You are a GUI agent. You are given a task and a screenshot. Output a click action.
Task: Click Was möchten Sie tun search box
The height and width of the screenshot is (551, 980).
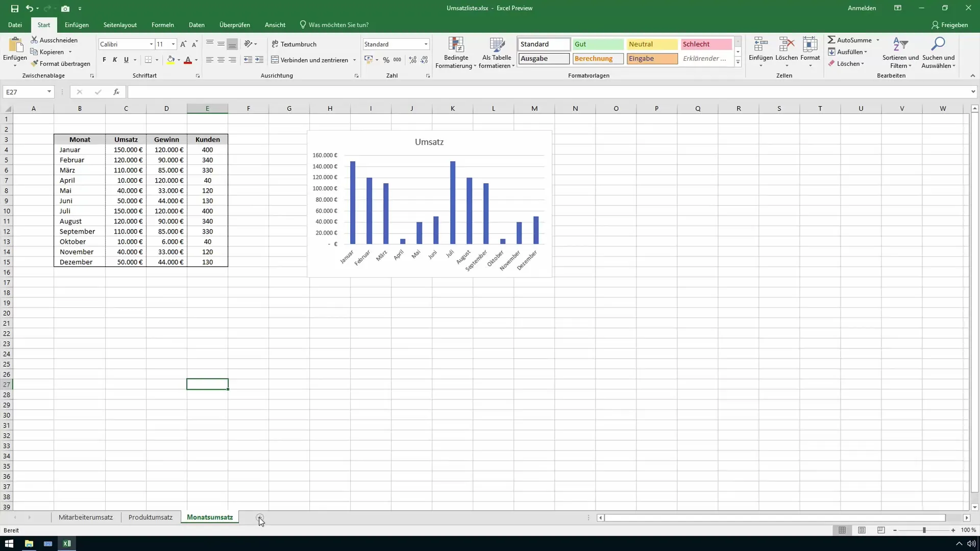[334, 25]
